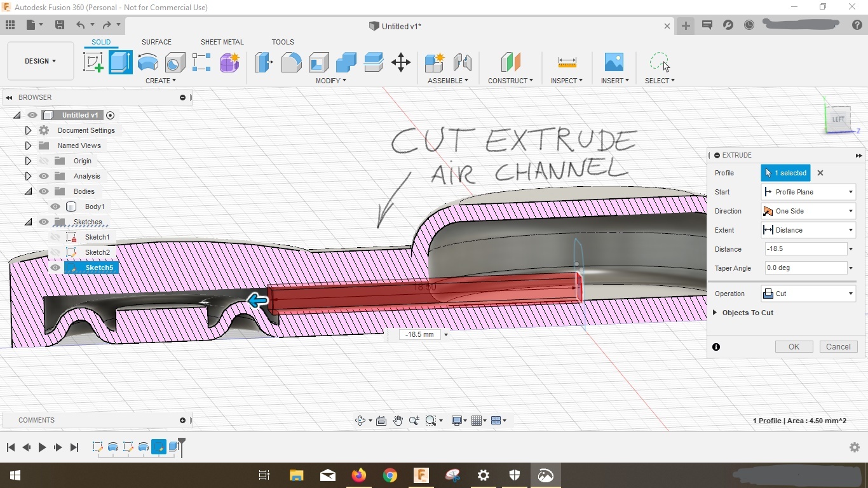Open the Offset Face tool
Image resolution: width=868 pixels, height=488 pixels.
tap(374, 62)
